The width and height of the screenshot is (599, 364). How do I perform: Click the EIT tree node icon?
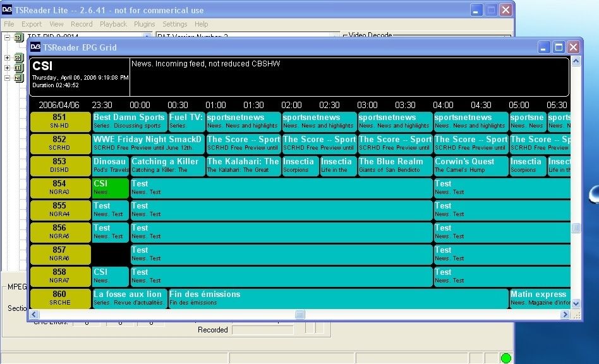point(19,68)
